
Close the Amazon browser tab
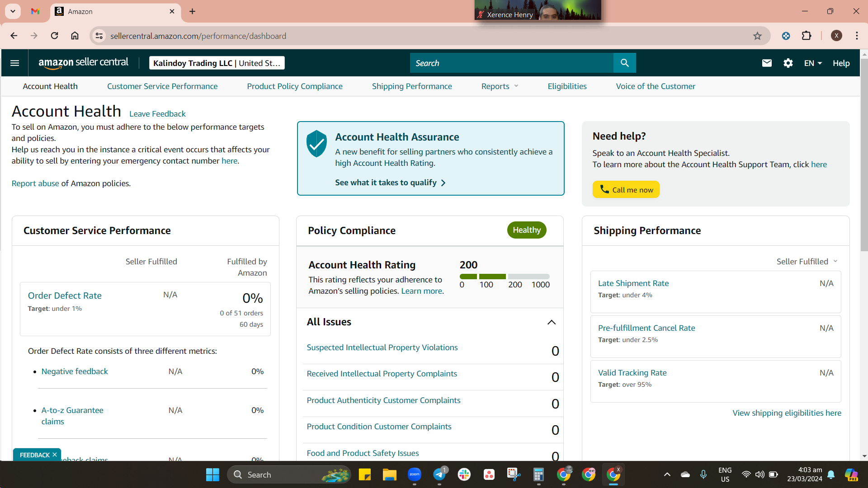(x=172, y=11)
